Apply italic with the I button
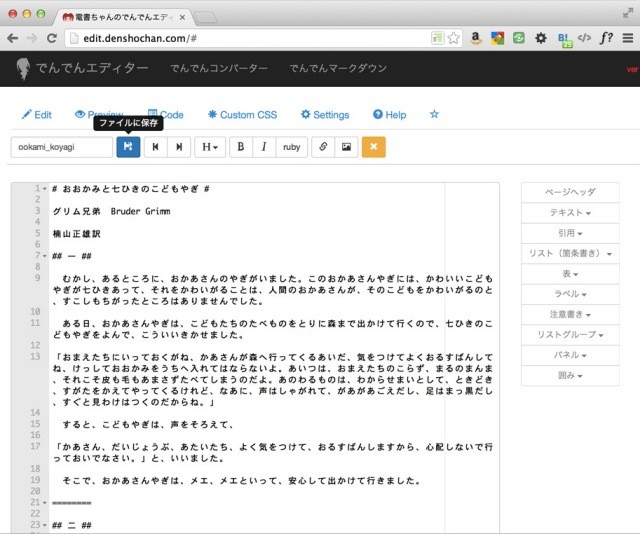 pyautogui.click(x=264, y=147)
